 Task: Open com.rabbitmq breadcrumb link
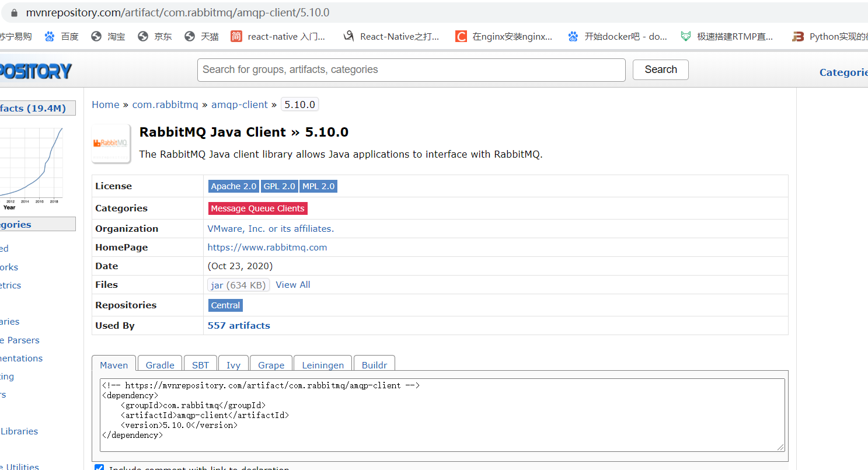click(165, 105)
